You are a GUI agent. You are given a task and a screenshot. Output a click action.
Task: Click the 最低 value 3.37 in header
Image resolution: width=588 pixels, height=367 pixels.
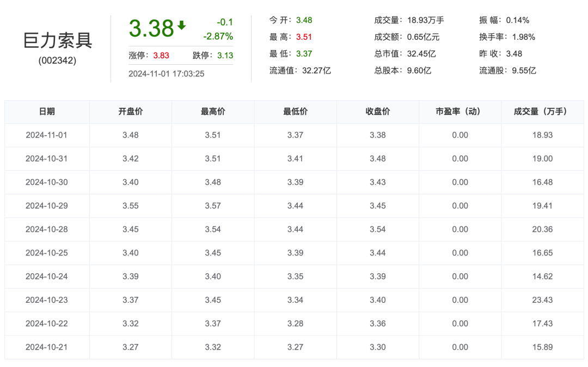304,53
